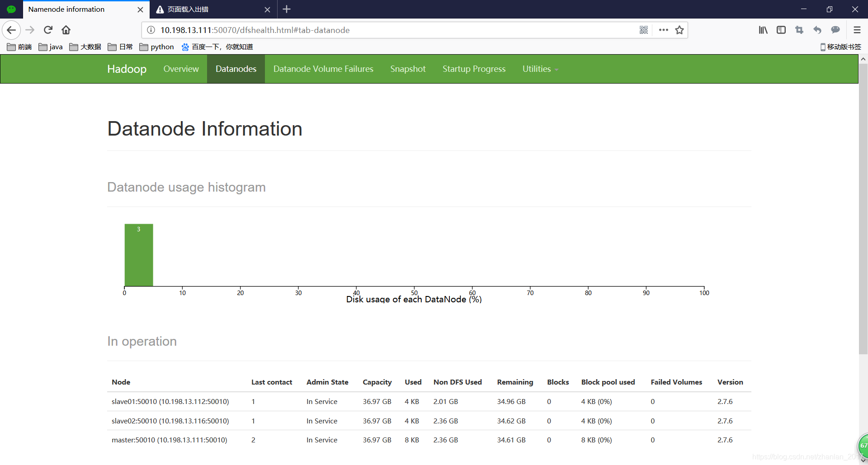Show site information icon in address bar
Viewport: 868px width, 465px height.
point(151,30)
